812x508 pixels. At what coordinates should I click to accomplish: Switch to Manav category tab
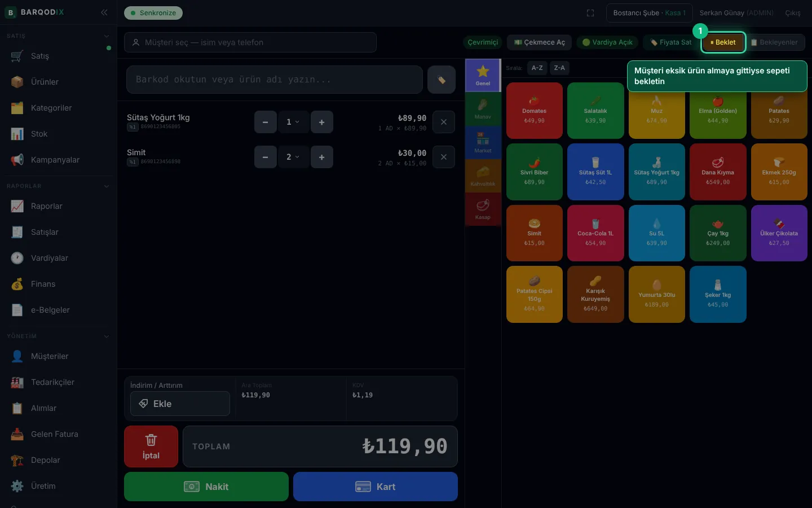pyautogui.click(x=483, y=109)
